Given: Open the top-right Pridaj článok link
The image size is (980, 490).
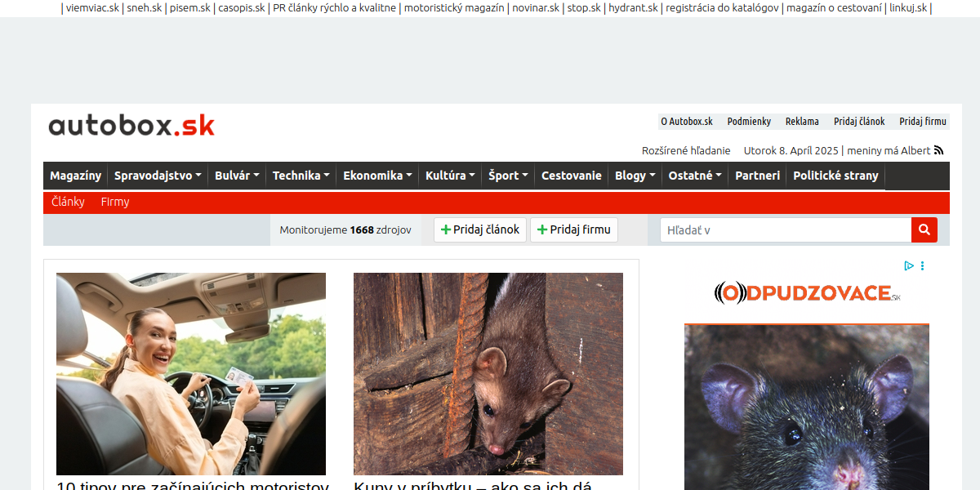Looking at the screenshot, I should point(859,122).
